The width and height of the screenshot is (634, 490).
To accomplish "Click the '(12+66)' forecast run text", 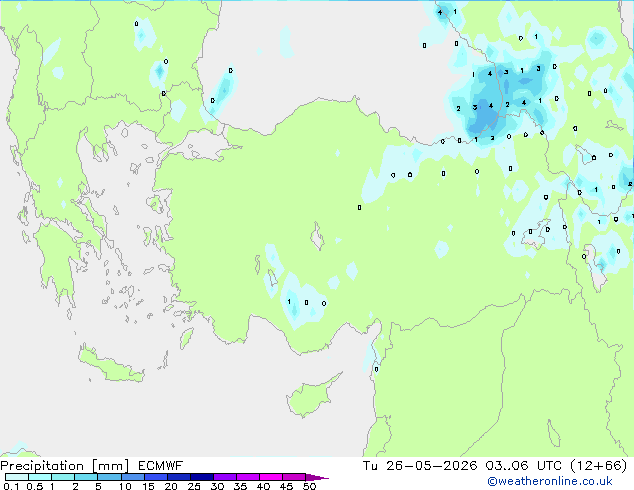I will tap(598, 466).
